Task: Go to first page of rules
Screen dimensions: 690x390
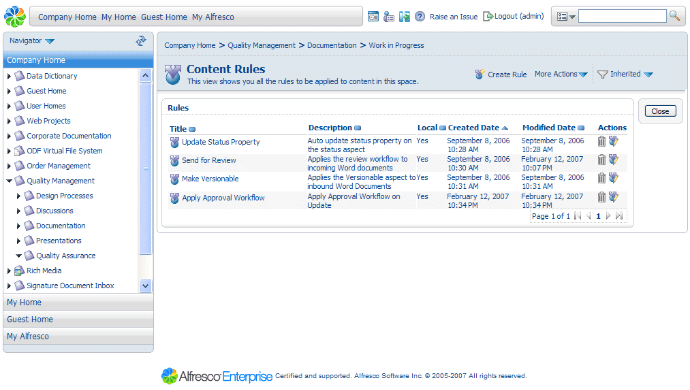Action: (578, 216)
